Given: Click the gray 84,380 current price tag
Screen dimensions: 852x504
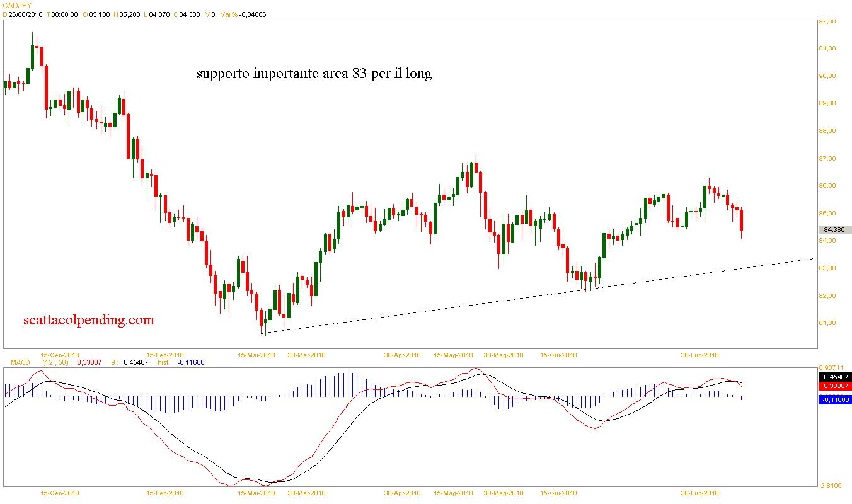Looking at the screenshot, I should 834,230.
